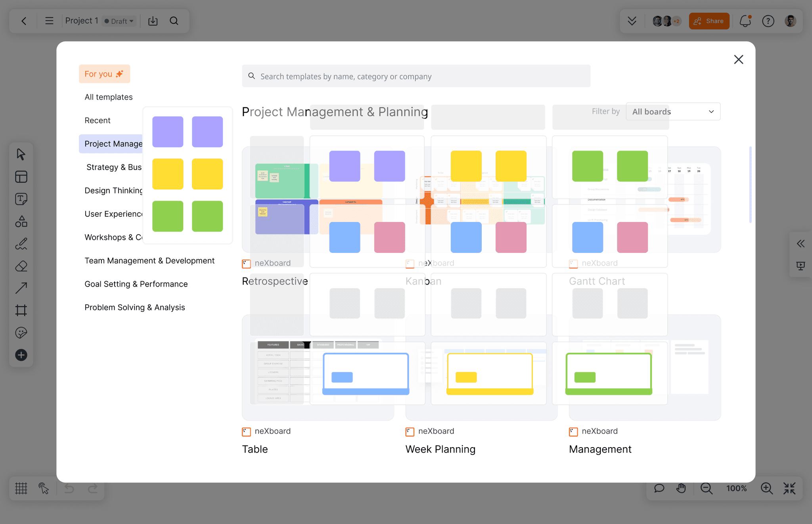Viewport: 812px width, 524px height.
Task: Open Goal Setting & Performance category
Action: (136, 284)
